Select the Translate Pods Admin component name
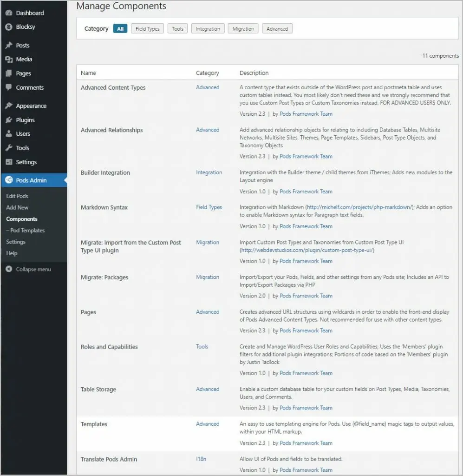The width and height of the screenshot is (463, 476). click(109, 459)
